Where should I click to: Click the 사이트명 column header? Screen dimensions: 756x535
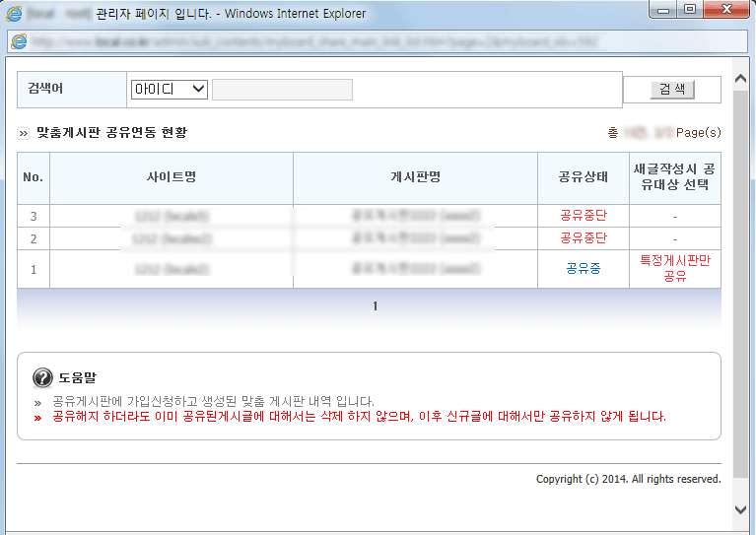172,177
